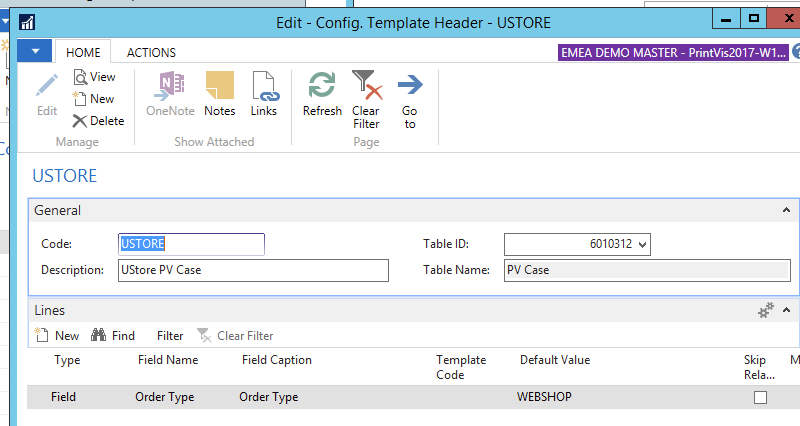The height and width of the screenshot is (426, 800).
Task: Switch to the ACTIONS tab
Action: (x=151, y=53)
